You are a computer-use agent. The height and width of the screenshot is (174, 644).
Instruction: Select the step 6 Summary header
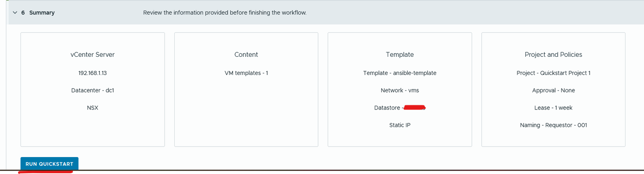point(38,12)
